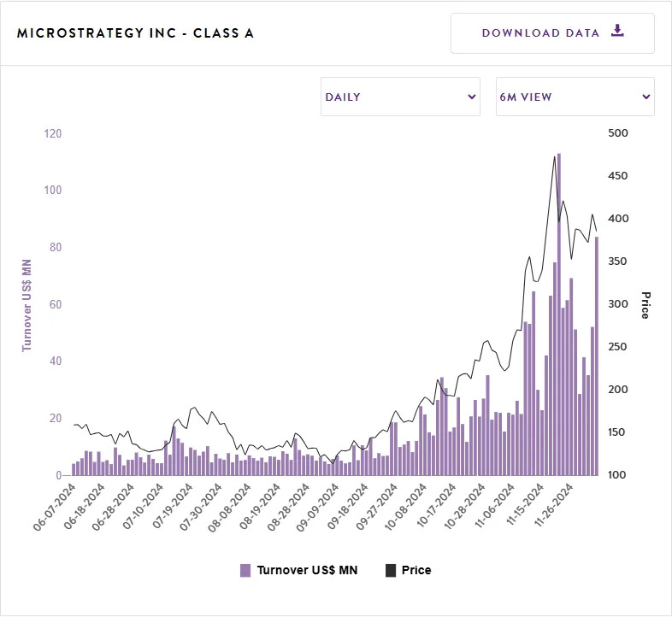Click the 60 turnover axis value
This screenshot has height=617, width=672.
56,304
